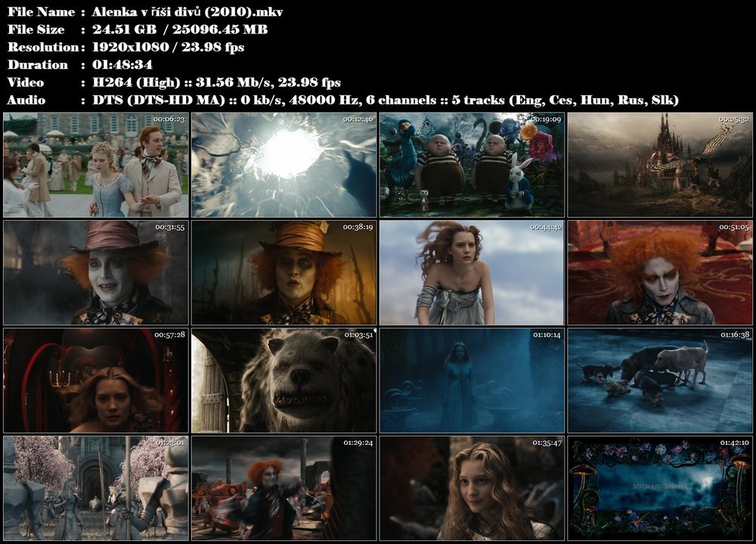This screenshot has height=544, width=756.
Task: Click the 'Video' label
Action: pyautogui.click(x=26, y=82)
